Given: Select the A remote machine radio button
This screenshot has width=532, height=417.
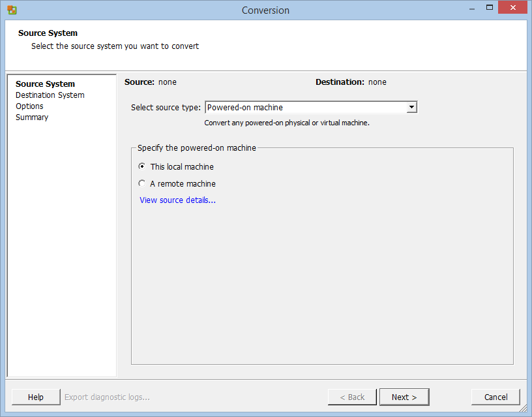Looking at the screenshot, I should point(142,183).
